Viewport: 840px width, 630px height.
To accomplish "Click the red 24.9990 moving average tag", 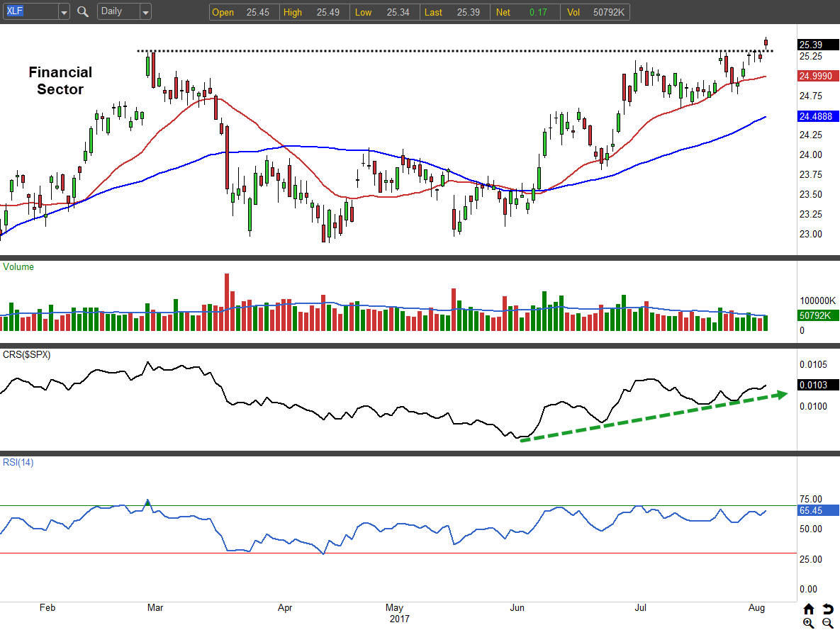I will [x=818, y=76].
